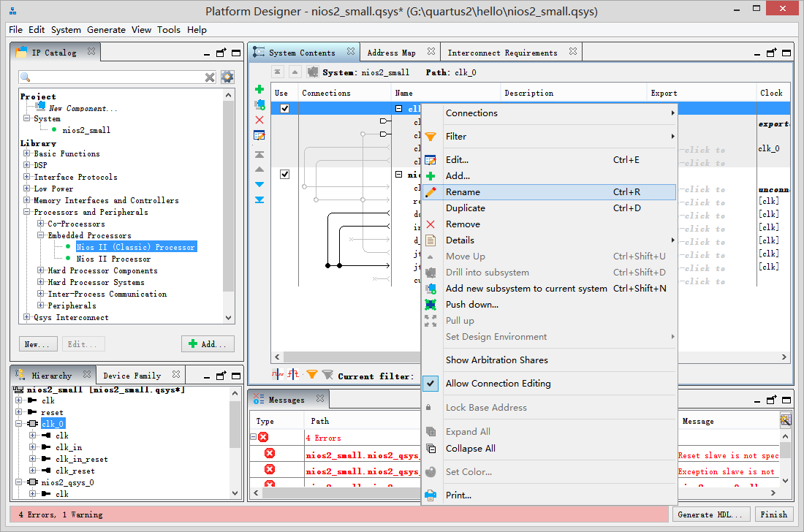Toggle Allow Connection Editing checkmark
The width and height of the screenshot is (804, 532).
[431, 384]
